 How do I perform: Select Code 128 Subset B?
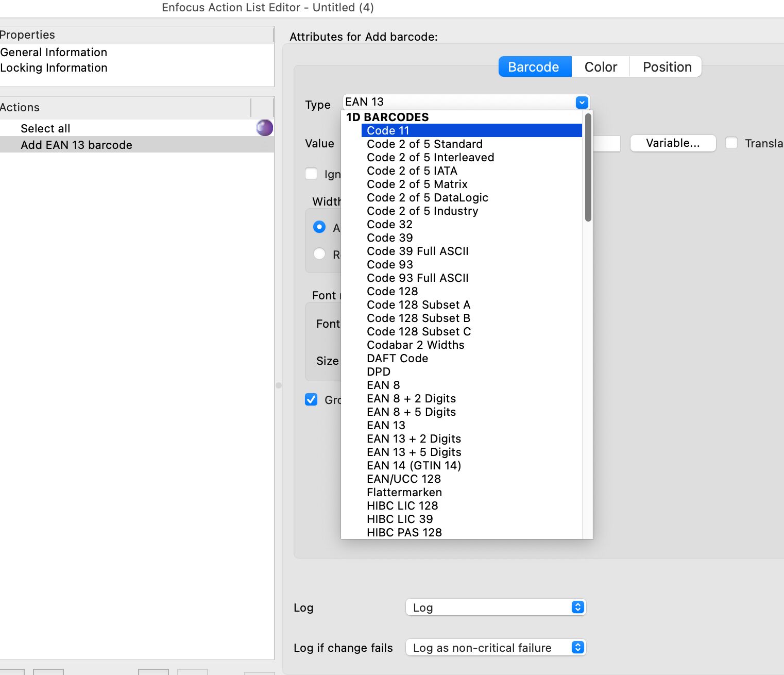pos(418,318)
